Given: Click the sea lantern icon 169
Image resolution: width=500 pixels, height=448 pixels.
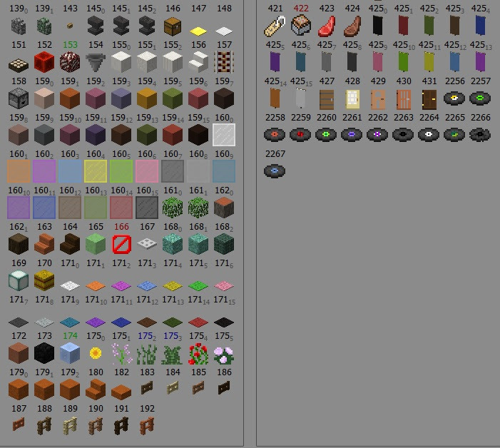Looking at the screenshot, I should click(19, 280).
